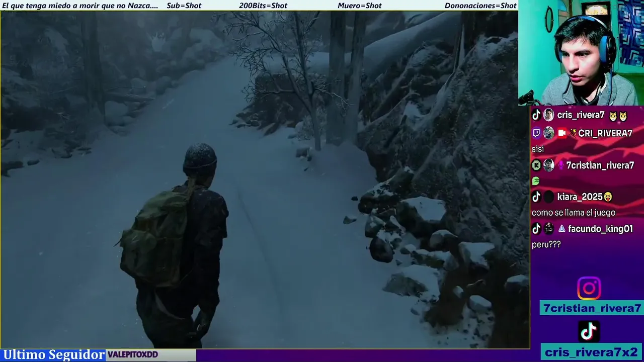644x362 pixels.
Task: Click the streamer webcam feed
Action: [581, 53]
